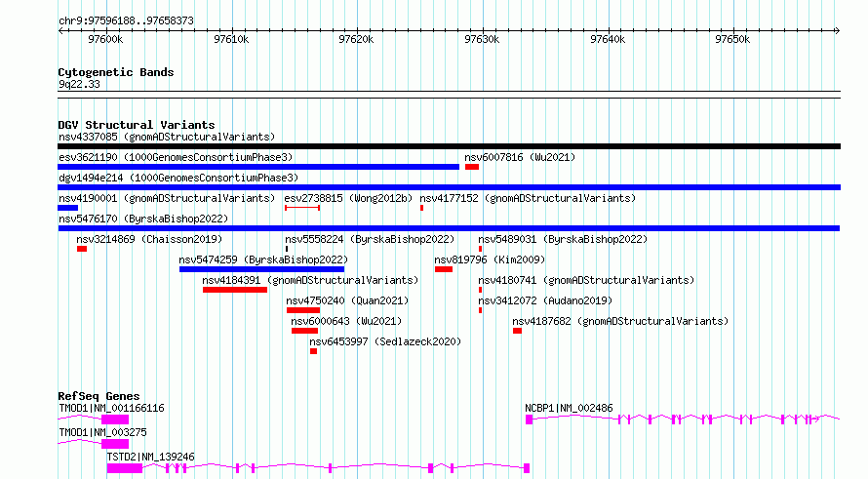Open nsv3214869 (Chaisson2019) label
The height and width of the screenshot is (479, 868).
click(x=149, y=239)
